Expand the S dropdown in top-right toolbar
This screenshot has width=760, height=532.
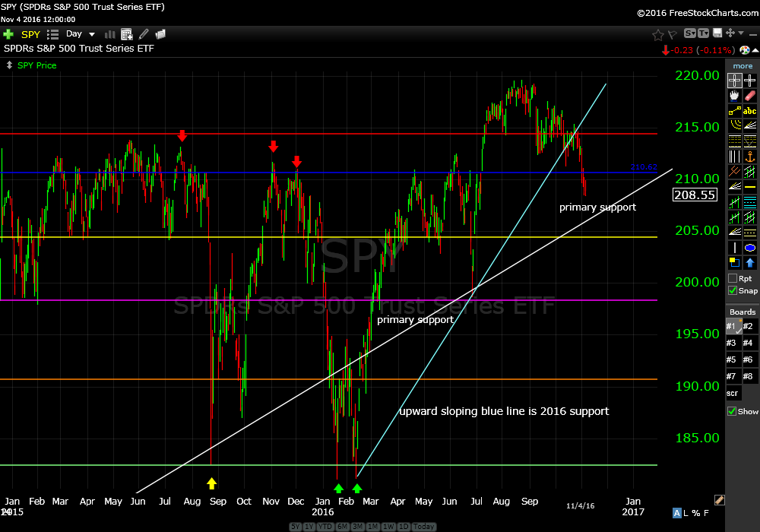[x=690, y=34]
